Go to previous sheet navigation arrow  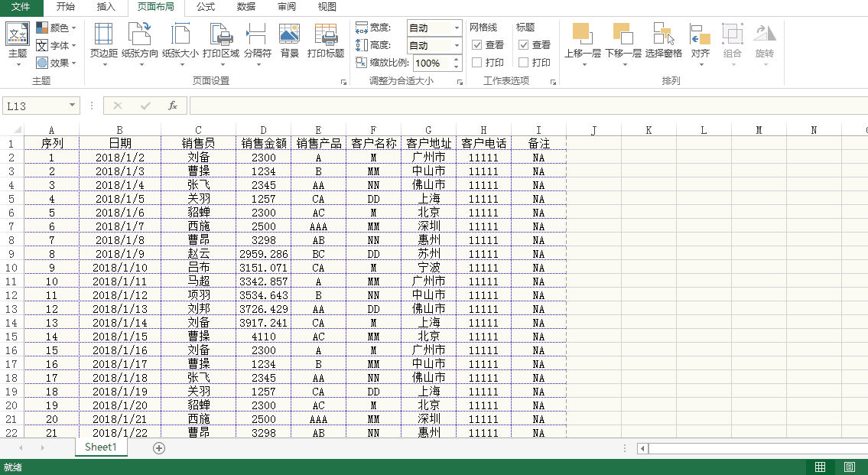[21, 448]
